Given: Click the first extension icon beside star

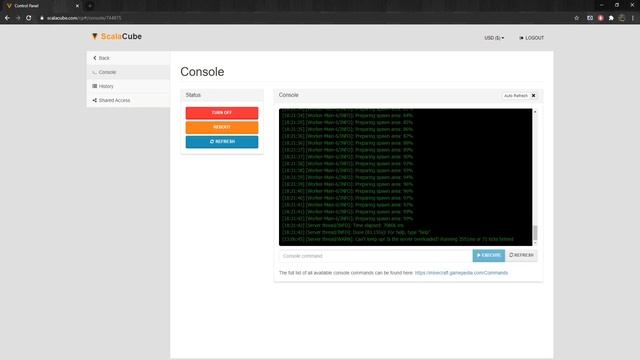Looking at the screenshot, I should point(590,18).
